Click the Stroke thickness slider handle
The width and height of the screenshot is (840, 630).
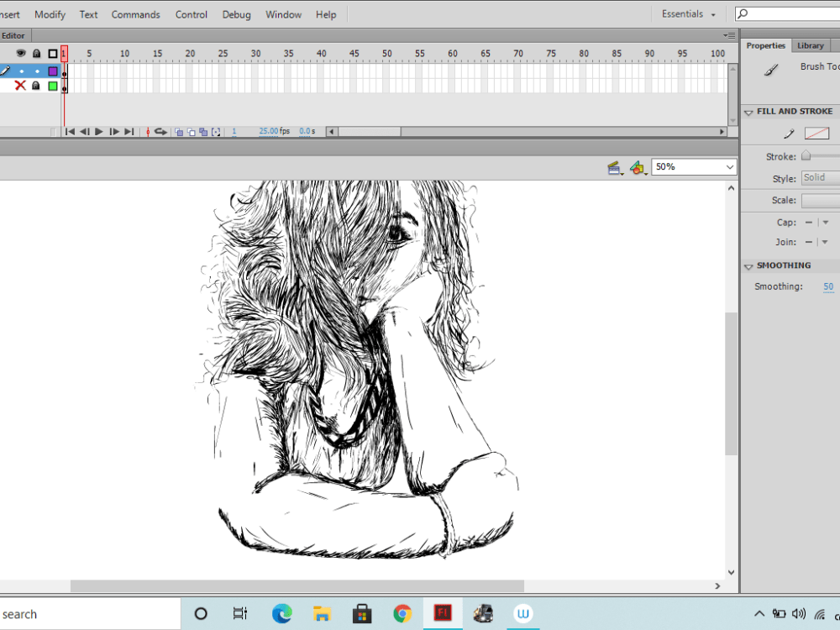[806, 156]
